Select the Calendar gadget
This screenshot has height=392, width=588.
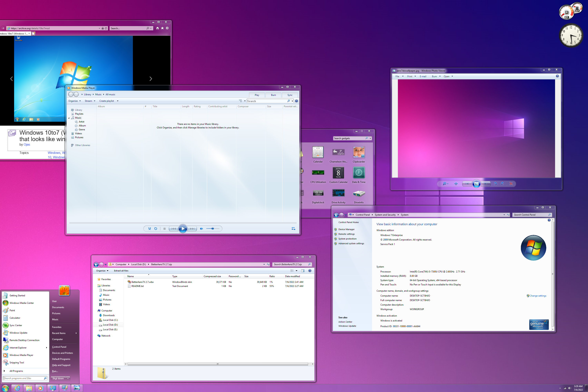pos(318,154)
